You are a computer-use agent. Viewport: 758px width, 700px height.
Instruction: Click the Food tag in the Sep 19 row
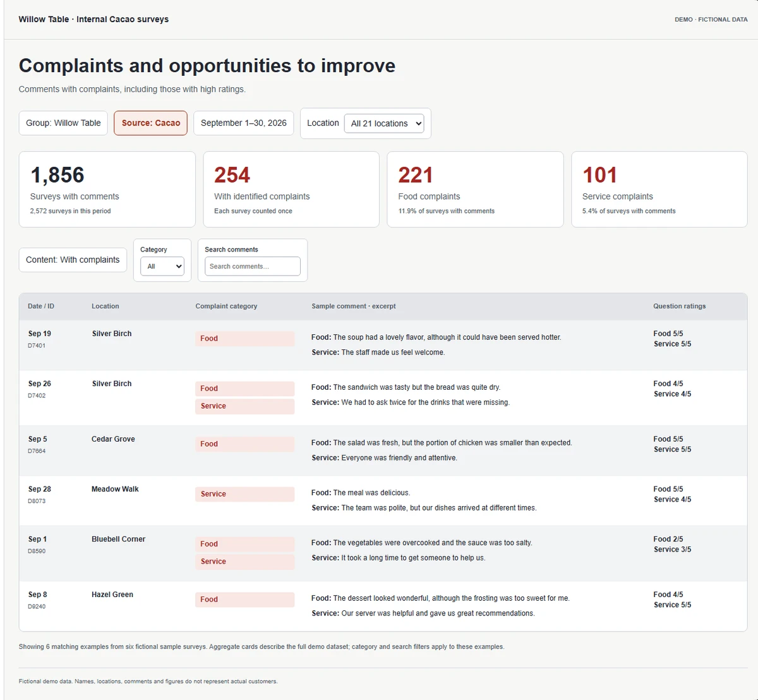tap(244, 339)
